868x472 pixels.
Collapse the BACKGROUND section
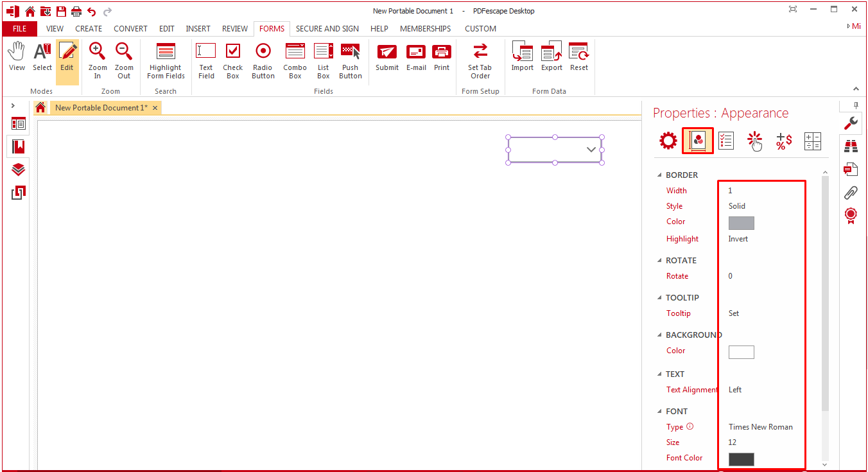tap(659, 335)
